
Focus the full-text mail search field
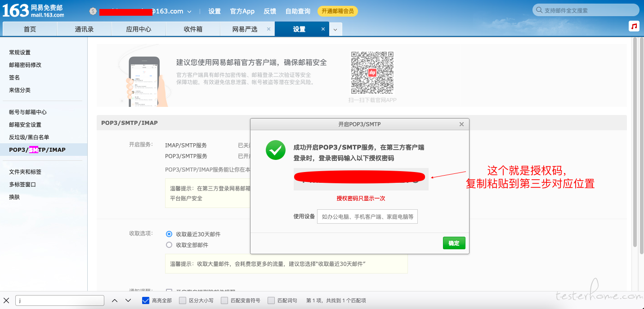click(586, 10)
